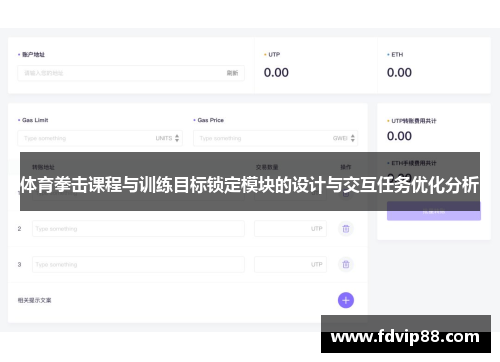Click the UTP label in top card
Image resolution: width=500 pixels, height=362 pixels.
(274, 54)
